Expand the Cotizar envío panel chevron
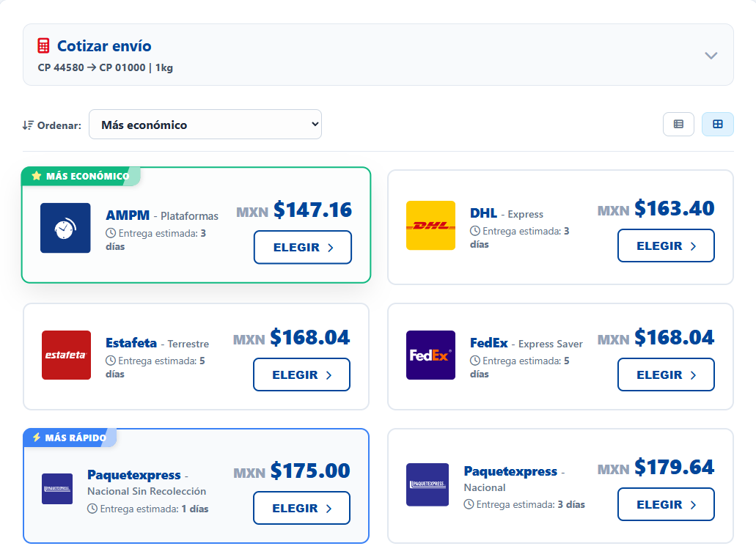The height and width of the screenshot is (557, 756). pos(711,56)
